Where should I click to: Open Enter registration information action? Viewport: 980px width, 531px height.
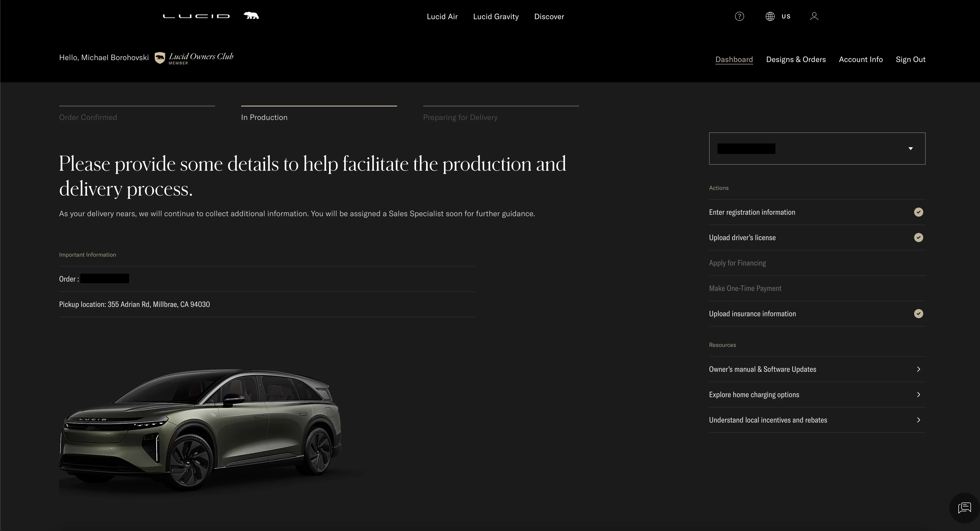click(x=817, y=212)
